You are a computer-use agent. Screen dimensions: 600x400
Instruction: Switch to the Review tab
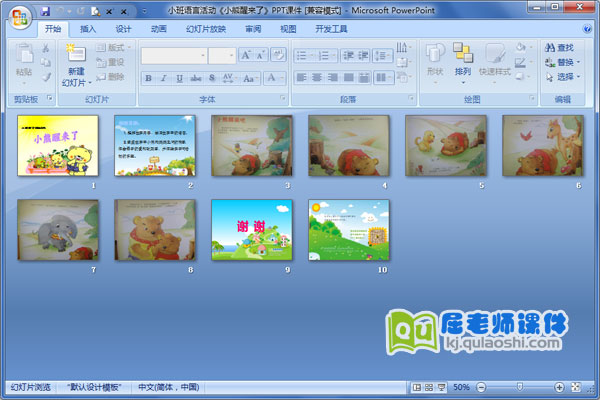(253, 29)
